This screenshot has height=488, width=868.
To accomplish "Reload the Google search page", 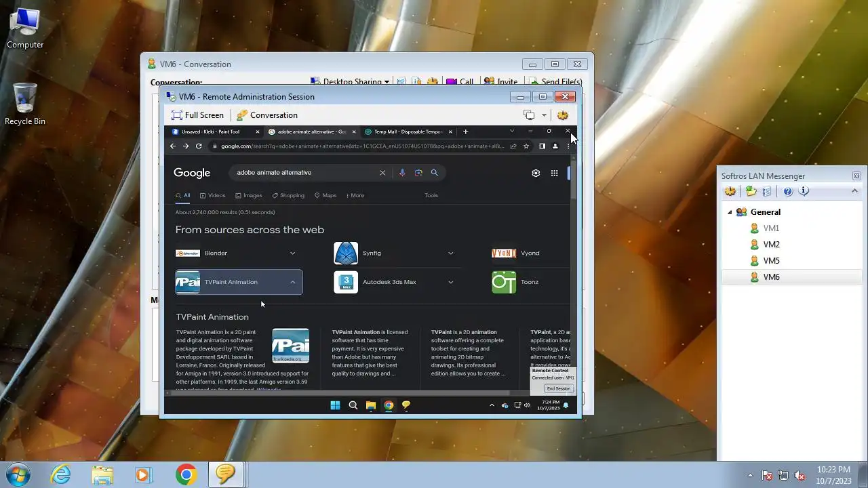I will (199, 146).
